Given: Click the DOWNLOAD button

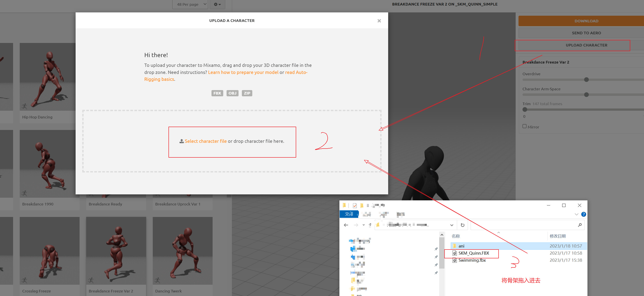Looking at the screenshot, I should [x=586, y=21].
